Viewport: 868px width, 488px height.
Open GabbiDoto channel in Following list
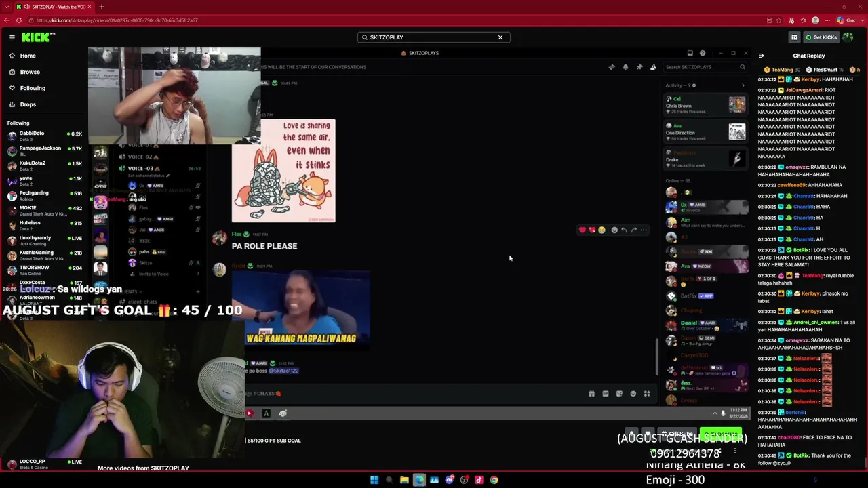pyautogui.click(x=44, y=136)
